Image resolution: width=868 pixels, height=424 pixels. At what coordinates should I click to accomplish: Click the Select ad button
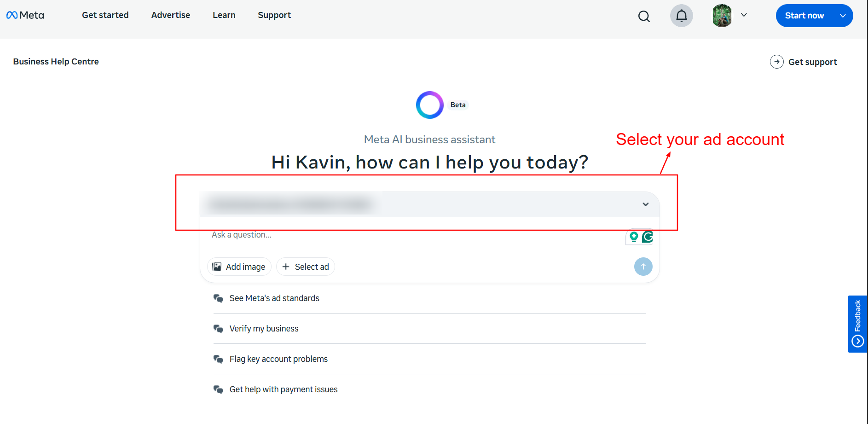305,267
